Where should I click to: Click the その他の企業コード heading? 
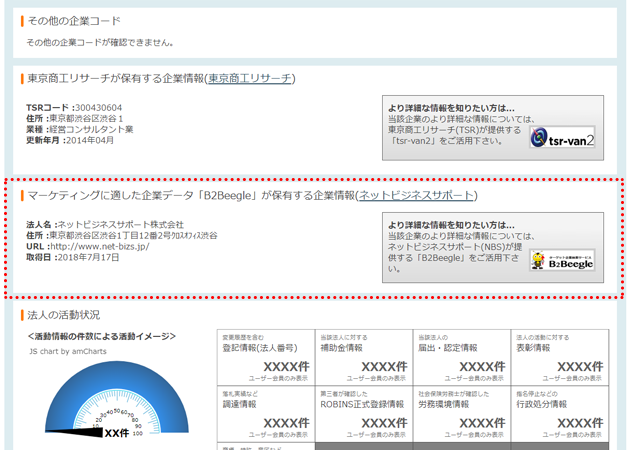point(74,21)
